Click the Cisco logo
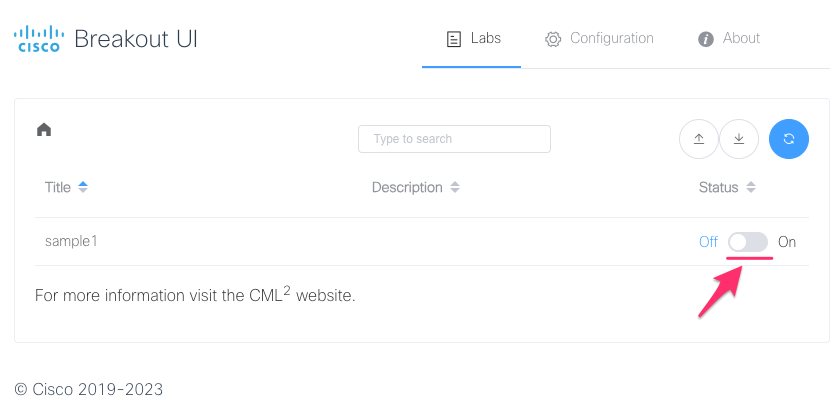The height and width of the screenshot is (407, 840). tap(39, 39)
